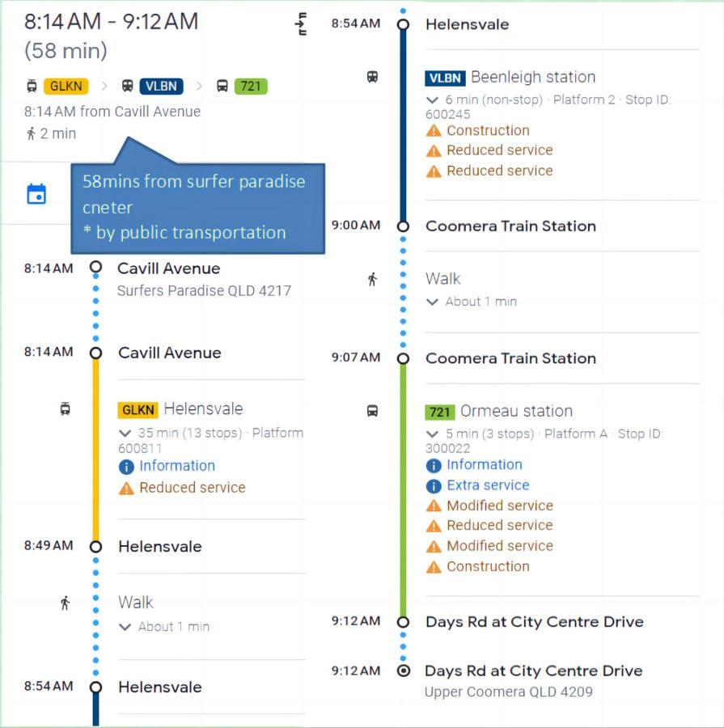724x728 pixels.
Task: Click the train icon beside VLBN Beenleigh station
Action: tap(372, 77)
